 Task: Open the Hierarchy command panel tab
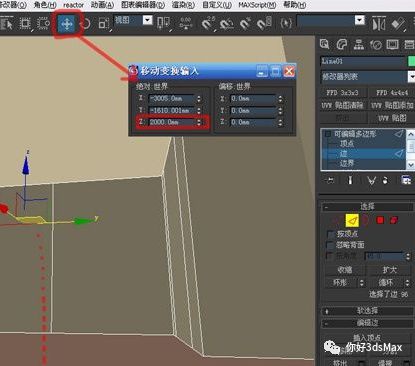tap(359, 44)
